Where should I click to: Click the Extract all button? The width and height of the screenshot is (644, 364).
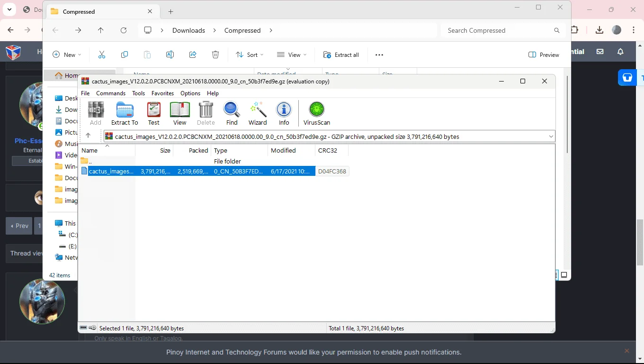341,55
